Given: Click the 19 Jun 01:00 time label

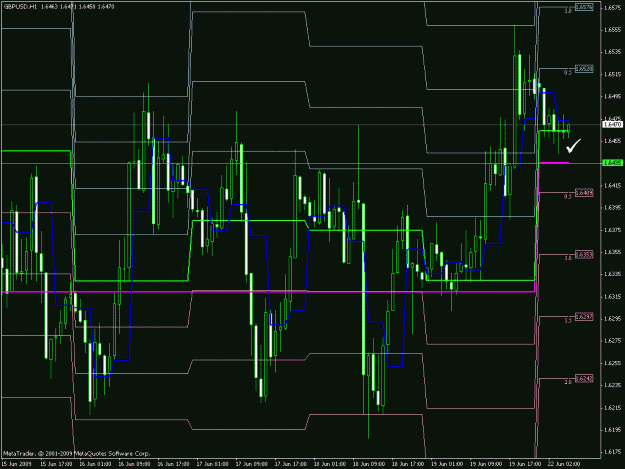Looking at the screenshot, I should coord(447,464).
